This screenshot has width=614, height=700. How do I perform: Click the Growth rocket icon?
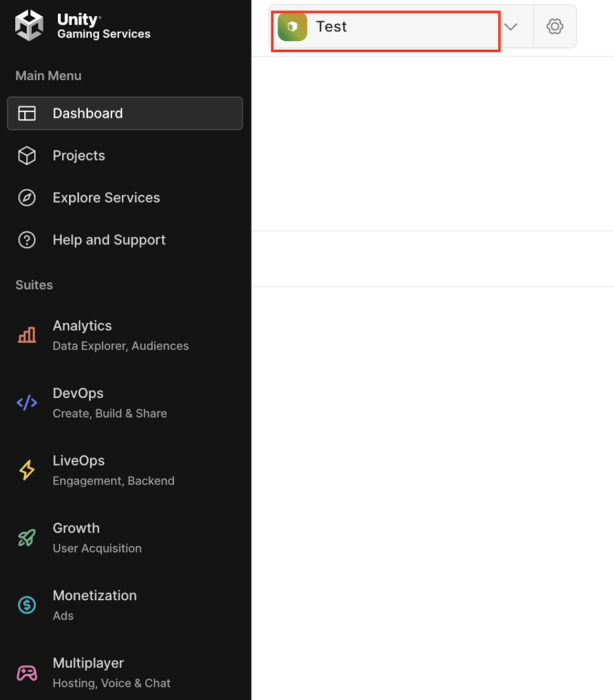click(27, 537)
